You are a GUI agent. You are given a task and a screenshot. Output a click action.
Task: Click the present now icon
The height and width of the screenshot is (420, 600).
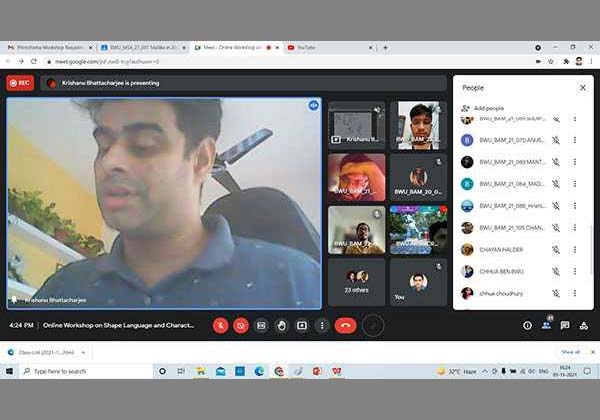click(302, 325)
